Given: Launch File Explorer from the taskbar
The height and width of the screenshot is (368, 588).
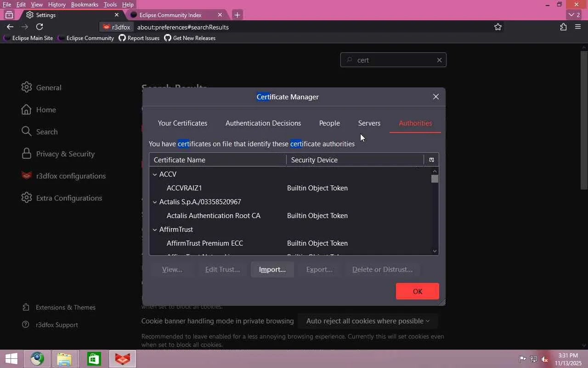Looking at the screenshot, I should (64, 359).
